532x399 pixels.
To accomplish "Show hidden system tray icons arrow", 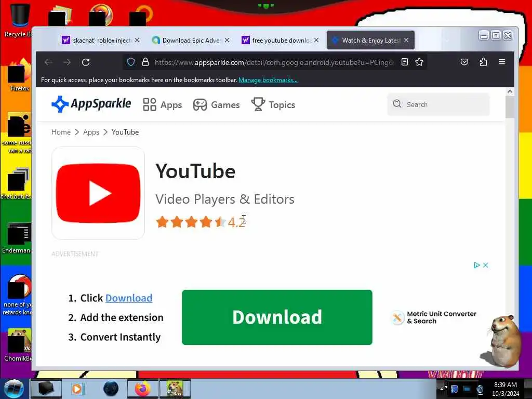I will pos(442,389).
